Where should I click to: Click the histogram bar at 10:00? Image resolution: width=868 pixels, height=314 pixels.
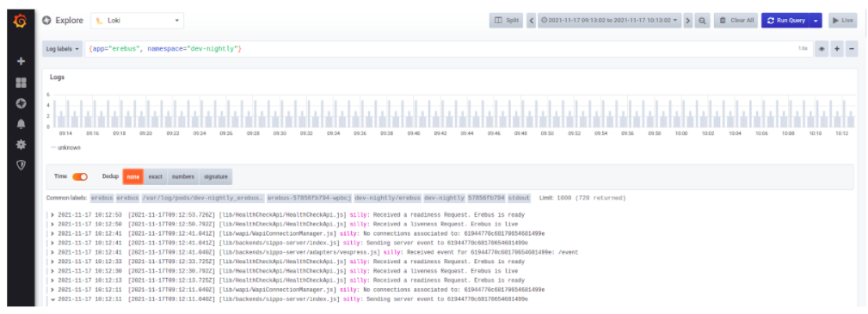pyautogui.click(x=682, y=114)
